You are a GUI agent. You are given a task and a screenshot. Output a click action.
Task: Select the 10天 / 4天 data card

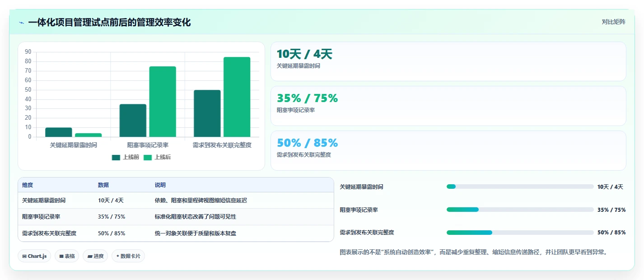click(448, 61)
